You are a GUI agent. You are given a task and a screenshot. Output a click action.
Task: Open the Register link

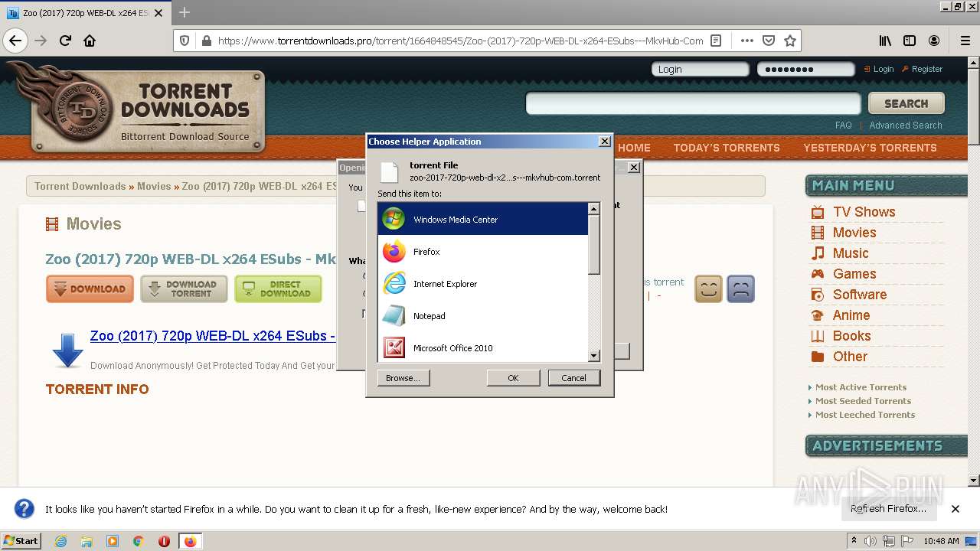point(927,69)
